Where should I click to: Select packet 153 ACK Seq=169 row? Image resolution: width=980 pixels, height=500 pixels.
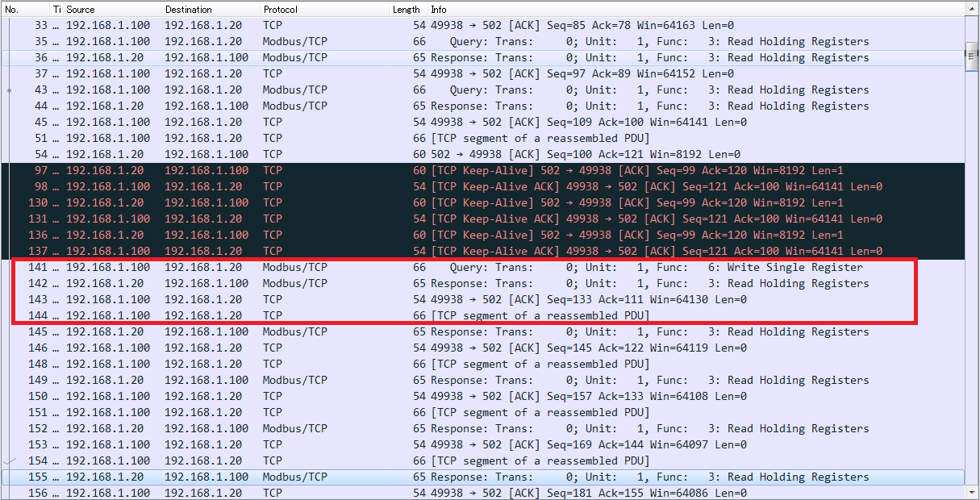click(x=482, y=444)
